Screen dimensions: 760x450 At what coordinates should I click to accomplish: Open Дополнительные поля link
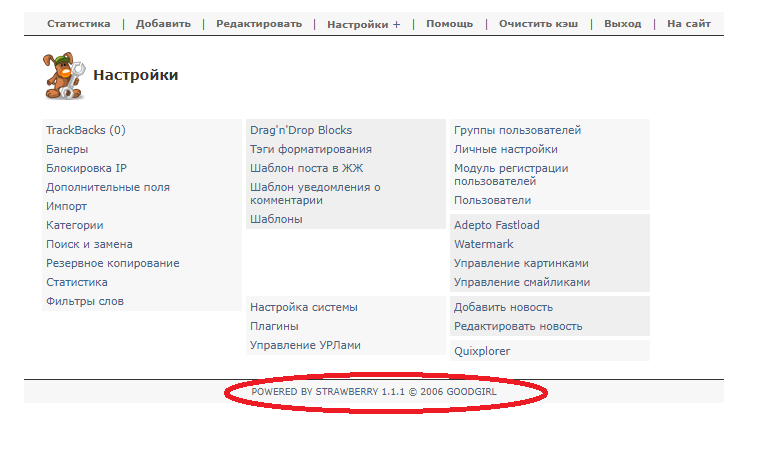[108, 187]
